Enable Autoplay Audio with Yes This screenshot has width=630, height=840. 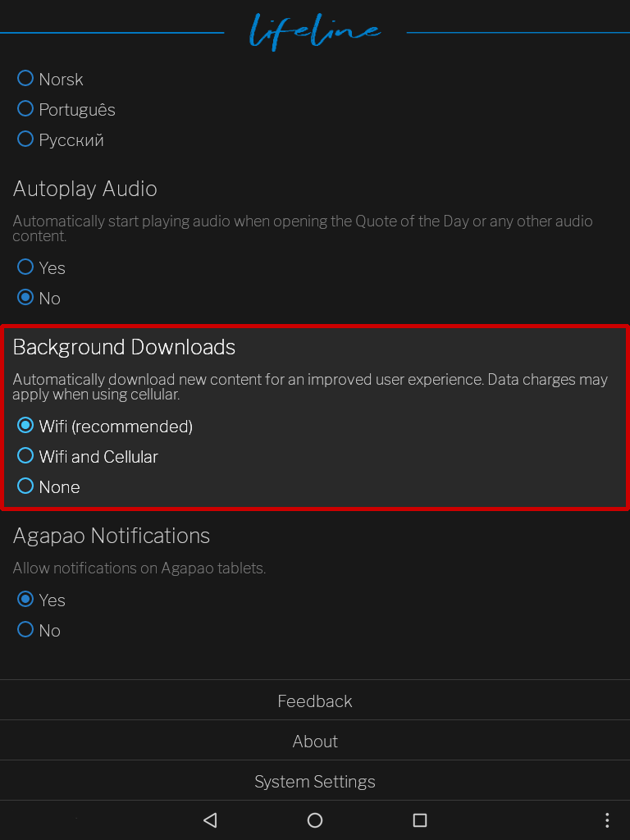click(x=41, y=267)
